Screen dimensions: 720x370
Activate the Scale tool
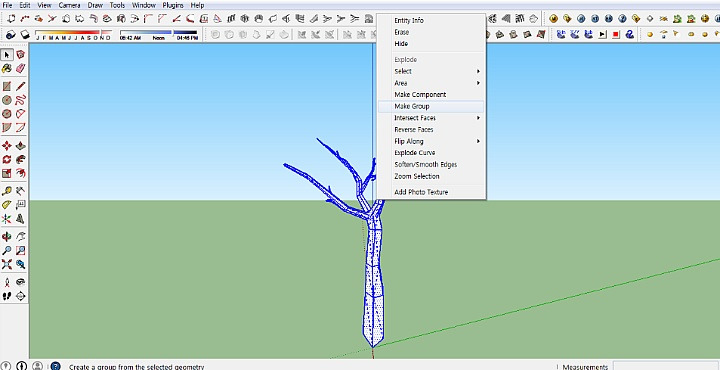(7, 174)
